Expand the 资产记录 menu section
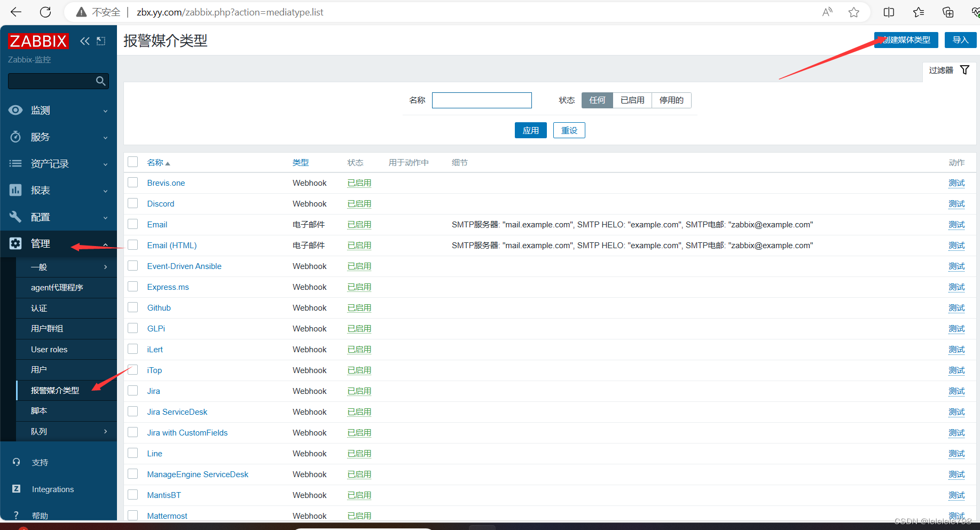The image size is (980, 530). point(58,163)
